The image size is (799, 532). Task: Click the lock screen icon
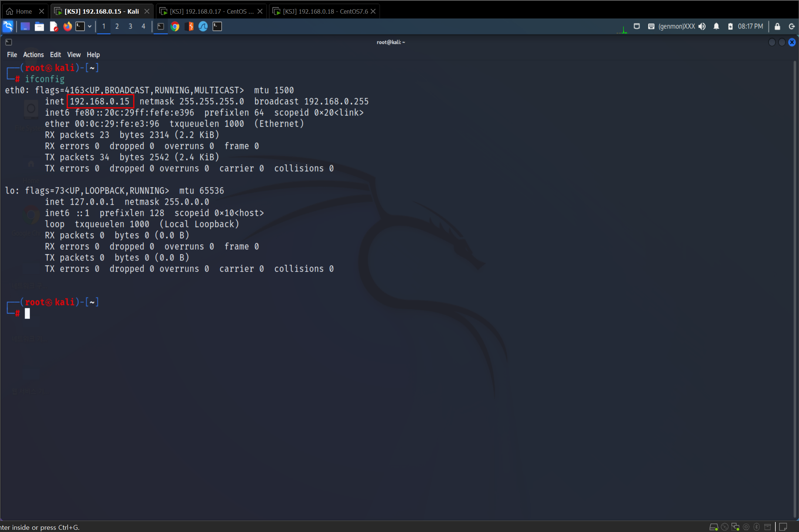777,26
